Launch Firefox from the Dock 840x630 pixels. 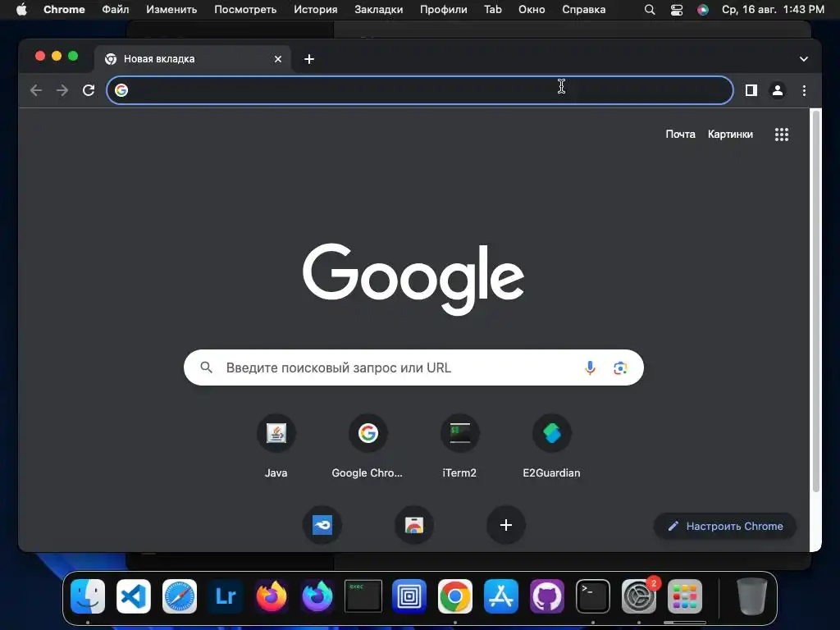271,596
